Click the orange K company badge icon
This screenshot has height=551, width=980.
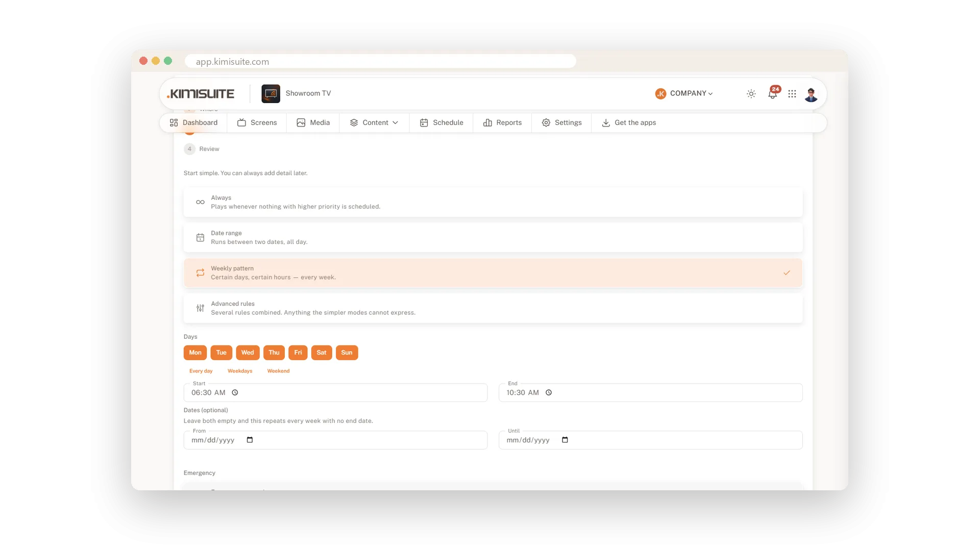tap(660, 94)
